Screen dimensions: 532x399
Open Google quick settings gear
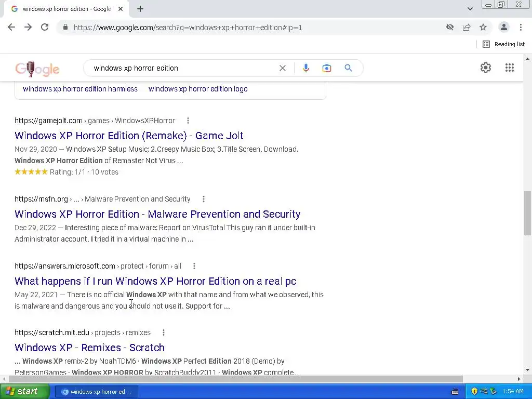coord(486,68)
